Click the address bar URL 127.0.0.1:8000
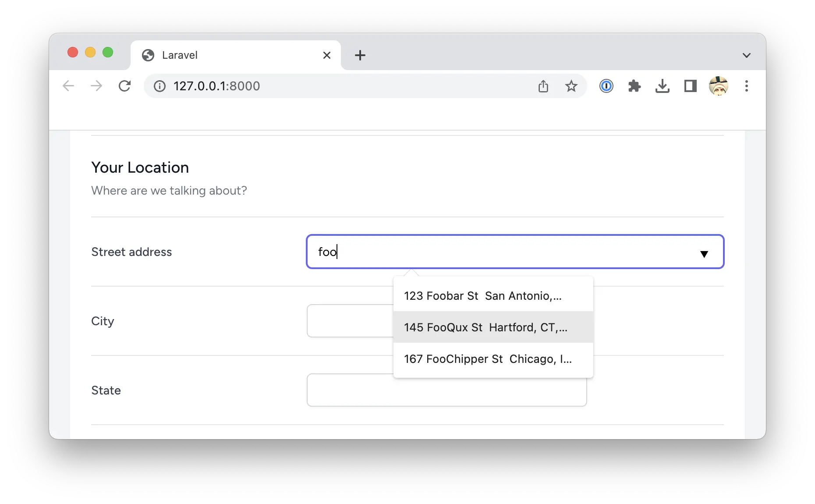This screenshot has height=504, width=815. (x=216, y=86)
